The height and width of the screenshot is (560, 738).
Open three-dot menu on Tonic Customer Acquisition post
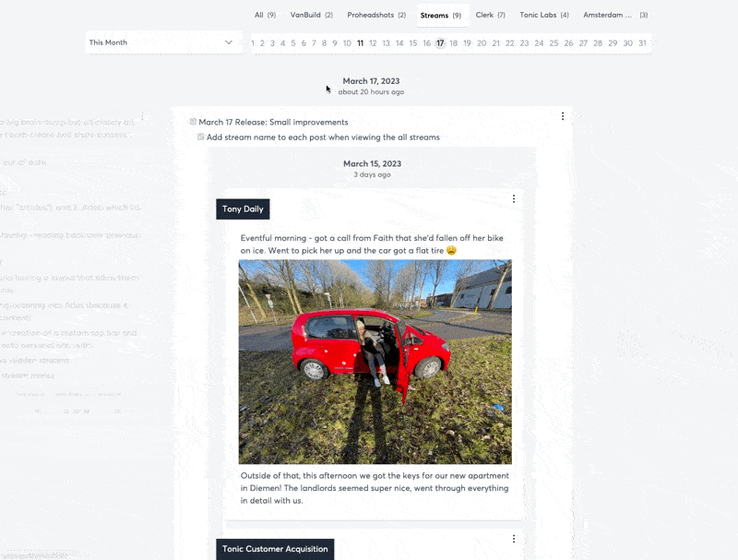(x=514, y=539)
